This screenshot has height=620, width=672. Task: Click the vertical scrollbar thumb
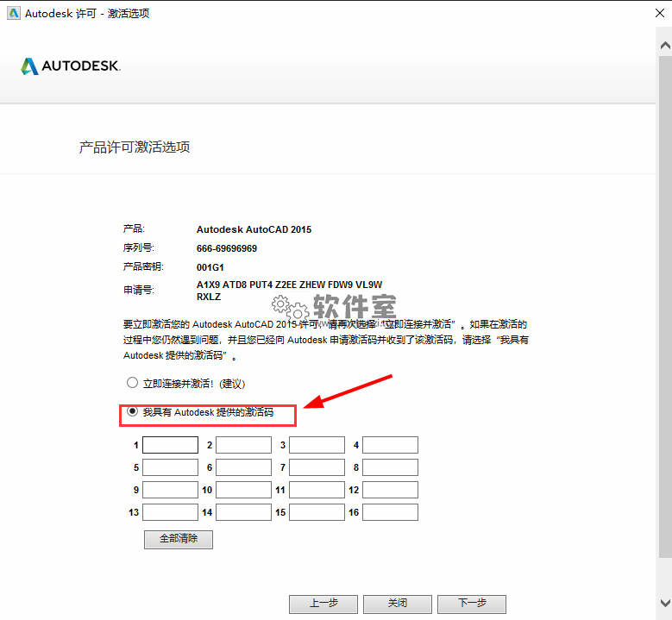tap(665, 306)
